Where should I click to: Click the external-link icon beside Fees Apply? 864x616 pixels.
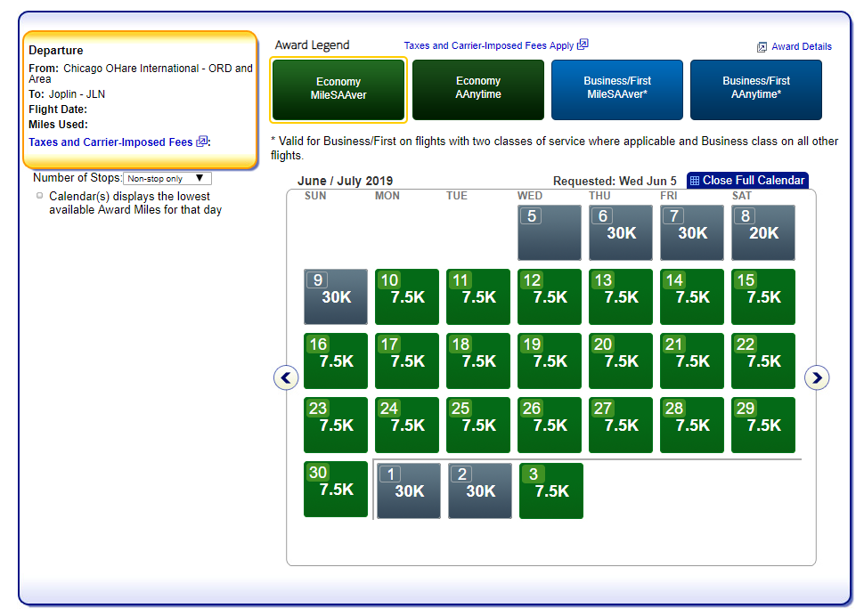pyautogui.click(x=583, y=45)
